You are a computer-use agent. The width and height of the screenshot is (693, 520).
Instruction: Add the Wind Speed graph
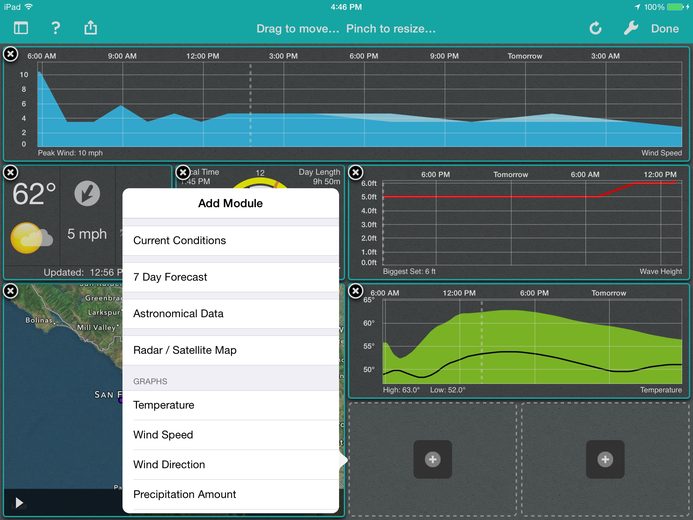click(231, 435)
